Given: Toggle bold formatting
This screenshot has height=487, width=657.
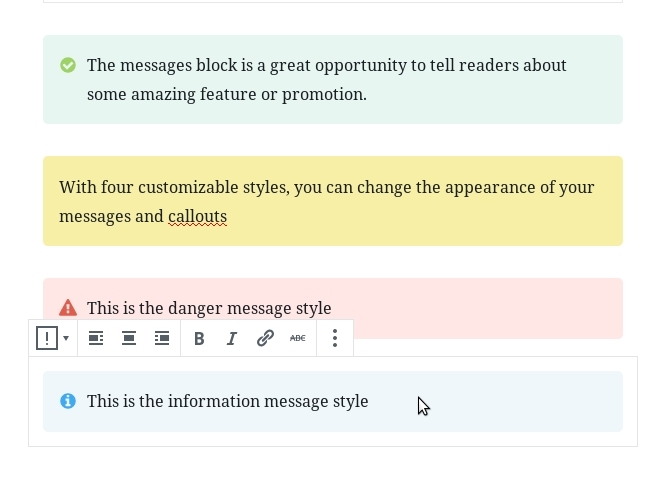Looking at the screenshot, I should (199, 338).
